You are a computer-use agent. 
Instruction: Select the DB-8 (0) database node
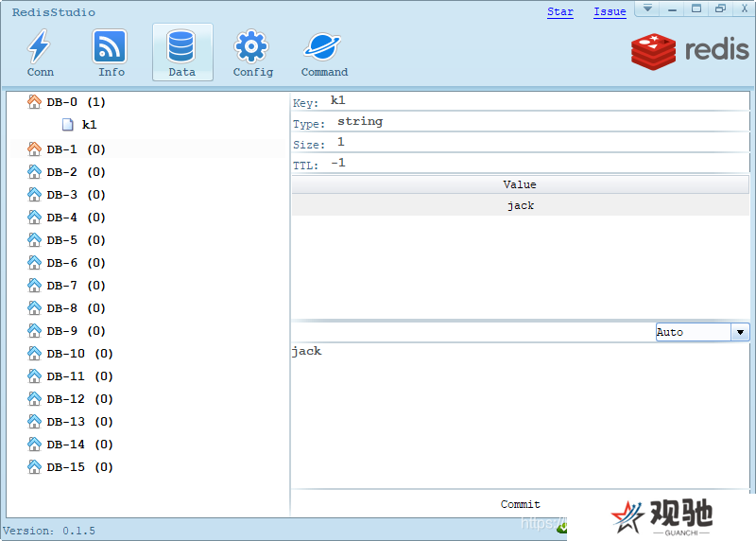76,308
